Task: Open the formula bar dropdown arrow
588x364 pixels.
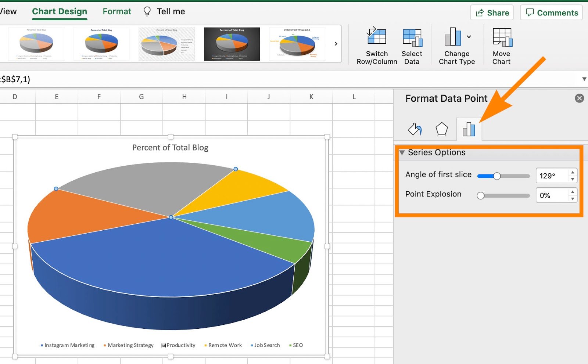Action: [x=584, y=79]
